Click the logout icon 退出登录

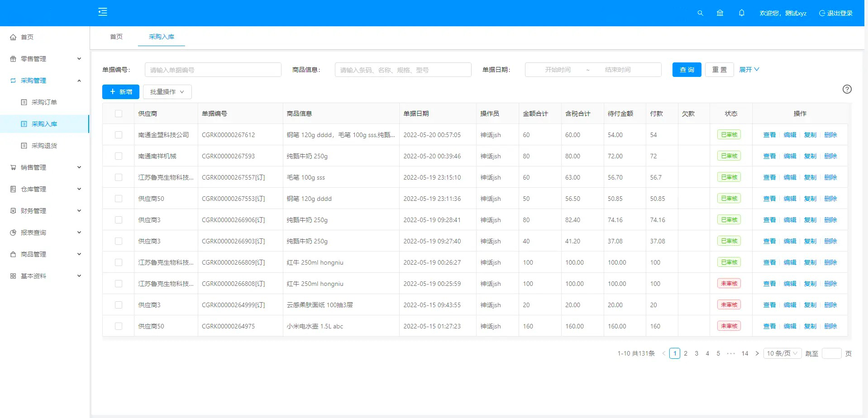tap(822, 13)
